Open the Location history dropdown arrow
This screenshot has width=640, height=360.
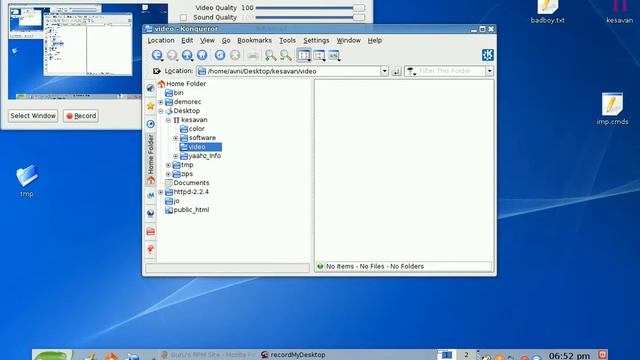384,71
